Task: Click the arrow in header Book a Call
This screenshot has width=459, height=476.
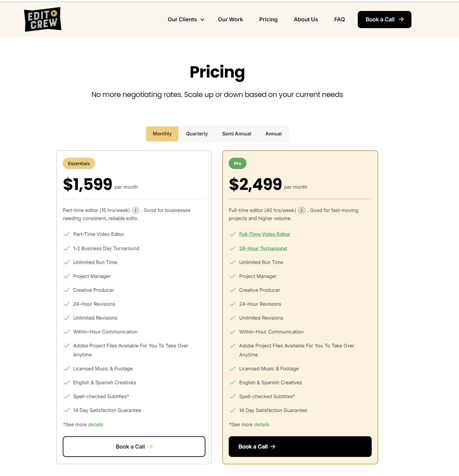Action: [x=401, y=19]
